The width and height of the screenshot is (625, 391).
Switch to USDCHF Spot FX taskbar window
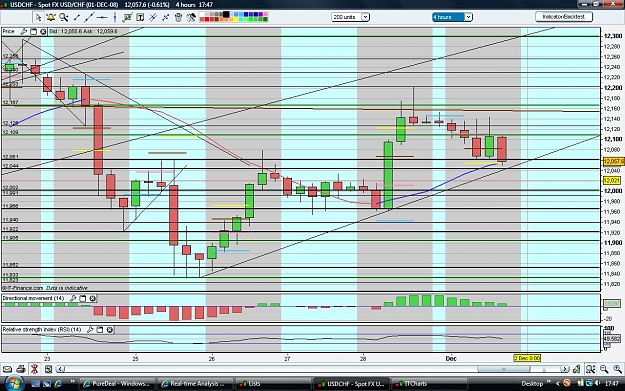[351, 383]
